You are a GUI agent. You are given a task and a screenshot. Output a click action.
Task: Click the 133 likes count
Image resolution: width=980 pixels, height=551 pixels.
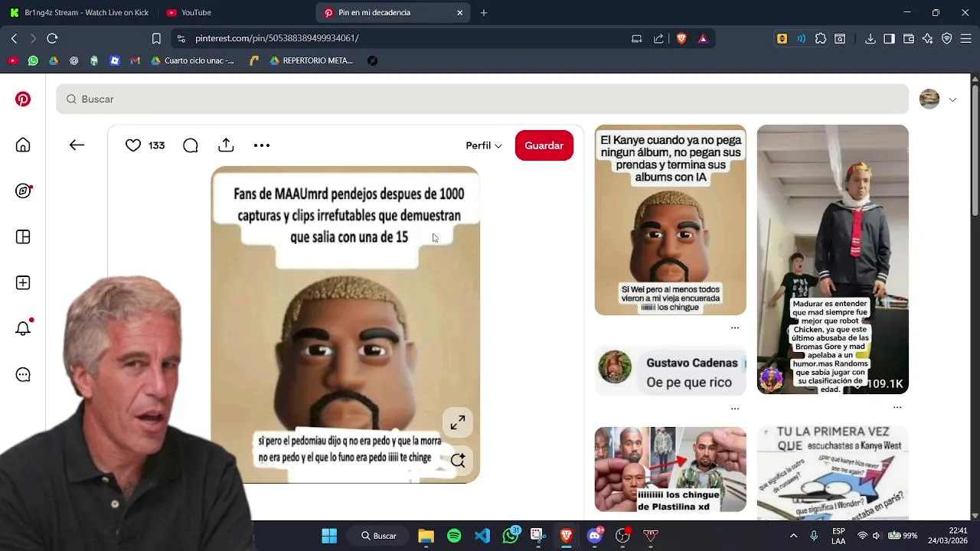point(156,145)
